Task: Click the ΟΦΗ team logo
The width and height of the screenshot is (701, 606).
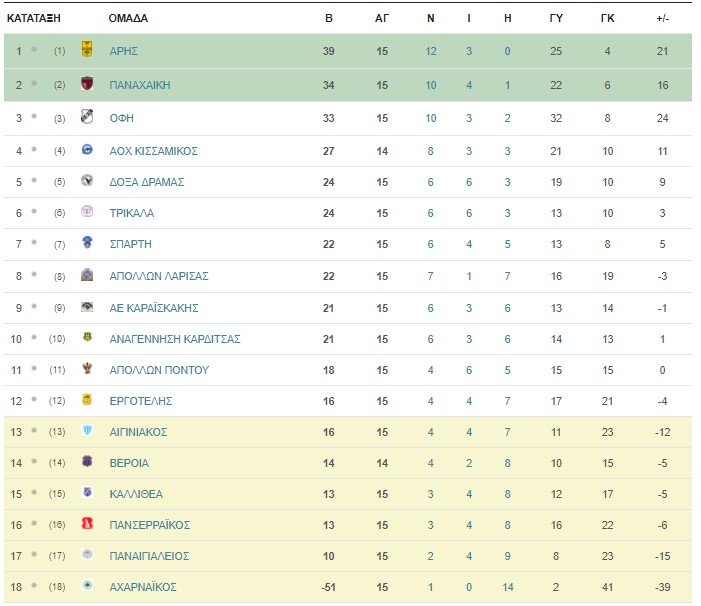Action: pyautogui.click(x=87, y=116)
